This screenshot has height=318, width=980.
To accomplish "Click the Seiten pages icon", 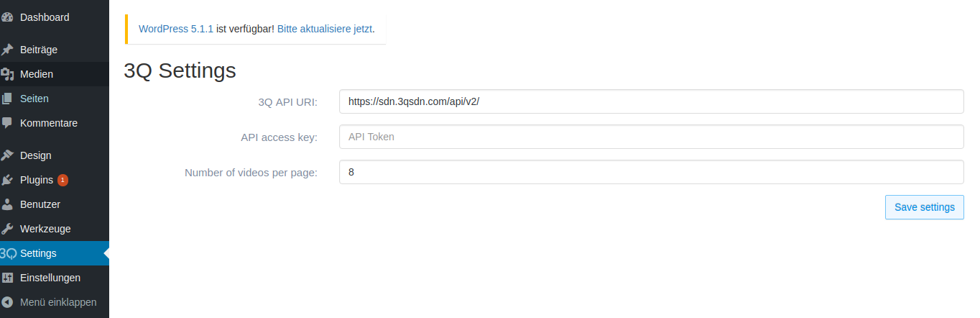I will click(x=7, y=99).
